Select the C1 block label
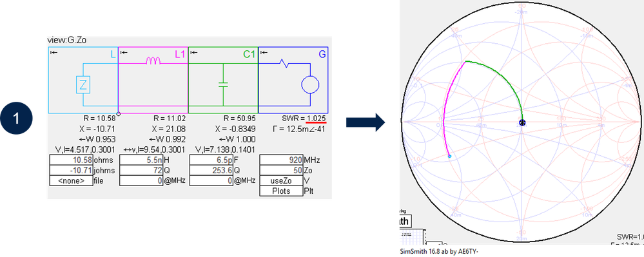Screen dimensions: 644x257 coord(249,54)
